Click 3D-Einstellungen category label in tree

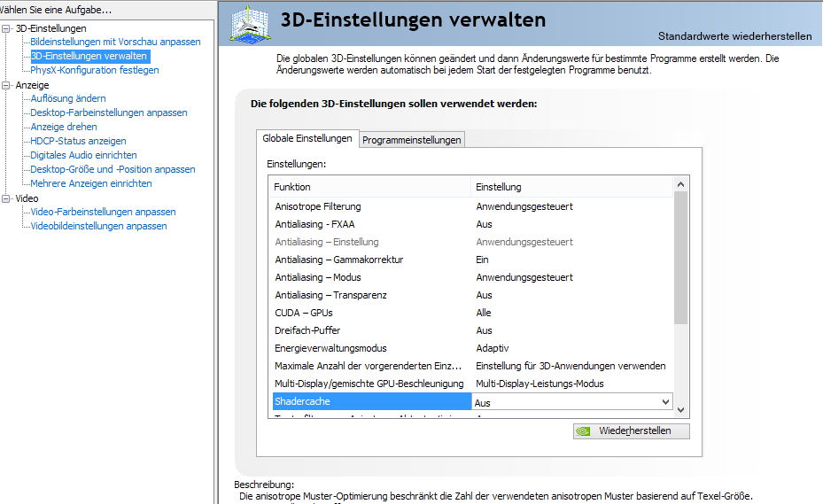(50, 28)
